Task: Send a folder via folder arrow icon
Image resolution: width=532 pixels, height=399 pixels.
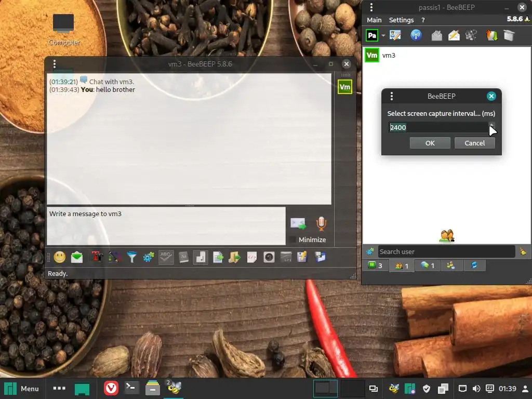Action: pyautogui.click(x=234, y=257)
